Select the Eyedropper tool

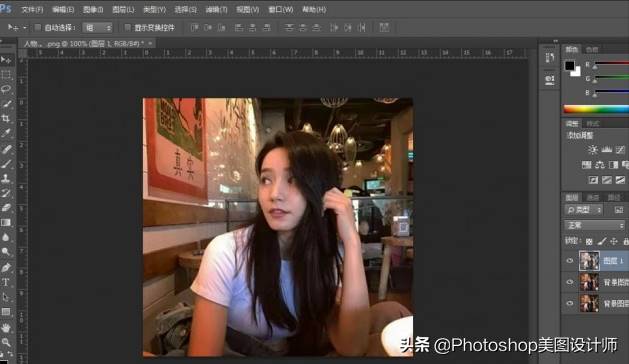[x=6, y=133]
